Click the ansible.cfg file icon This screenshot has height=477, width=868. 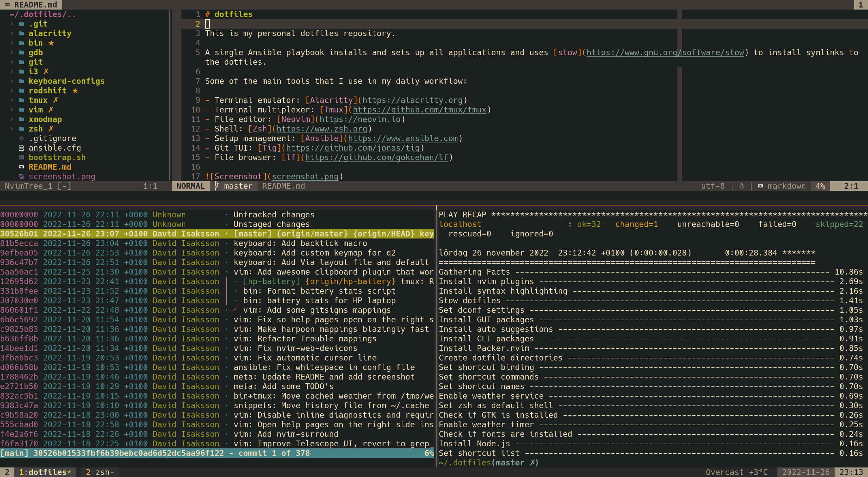21,148
